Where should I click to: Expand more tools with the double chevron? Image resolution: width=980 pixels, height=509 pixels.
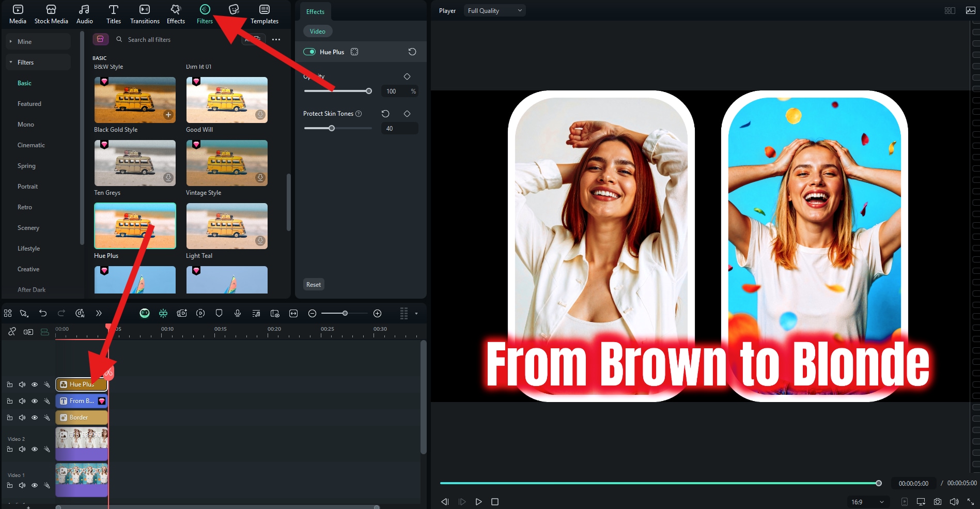[99, 313]
